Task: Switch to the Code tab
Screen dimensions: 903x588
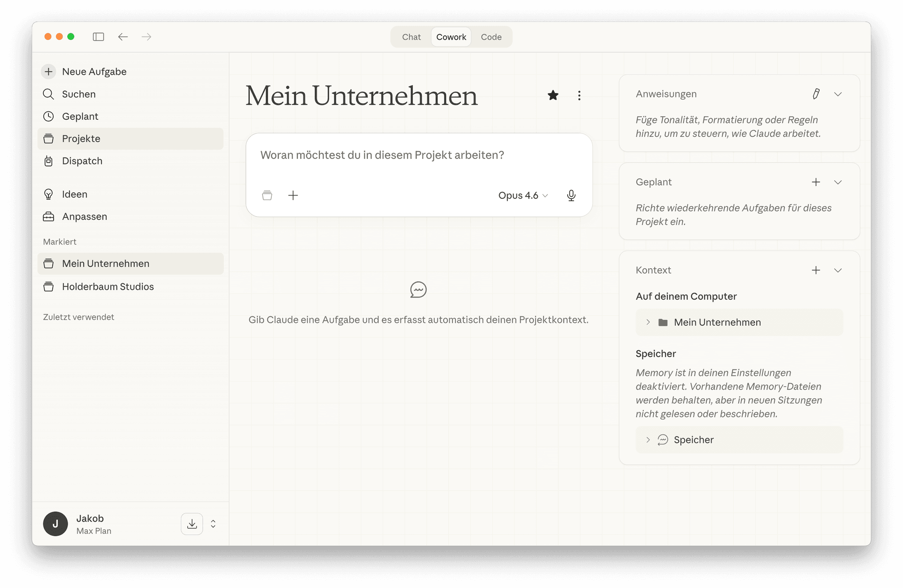Action: click(491, 37)
